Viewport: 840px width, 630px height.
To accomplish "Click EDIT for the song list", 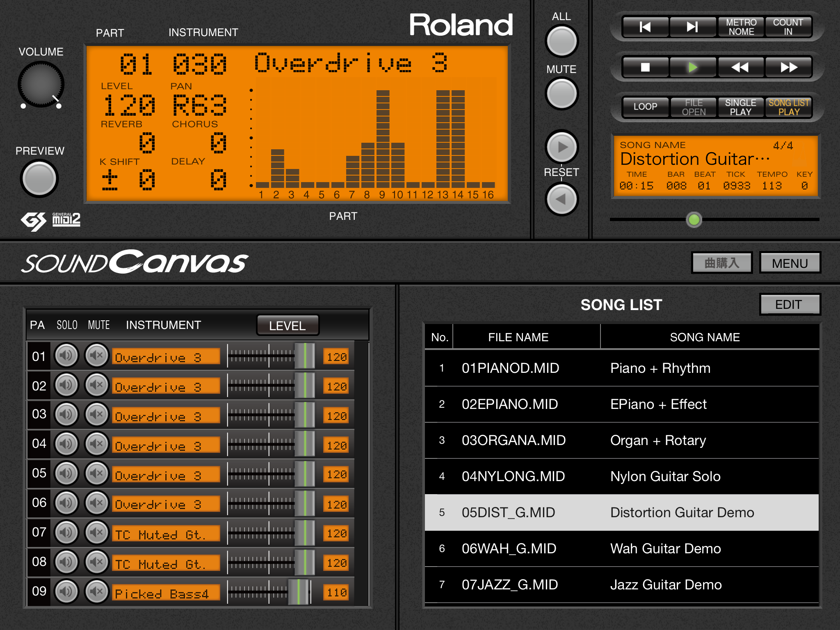I will 790,304.
